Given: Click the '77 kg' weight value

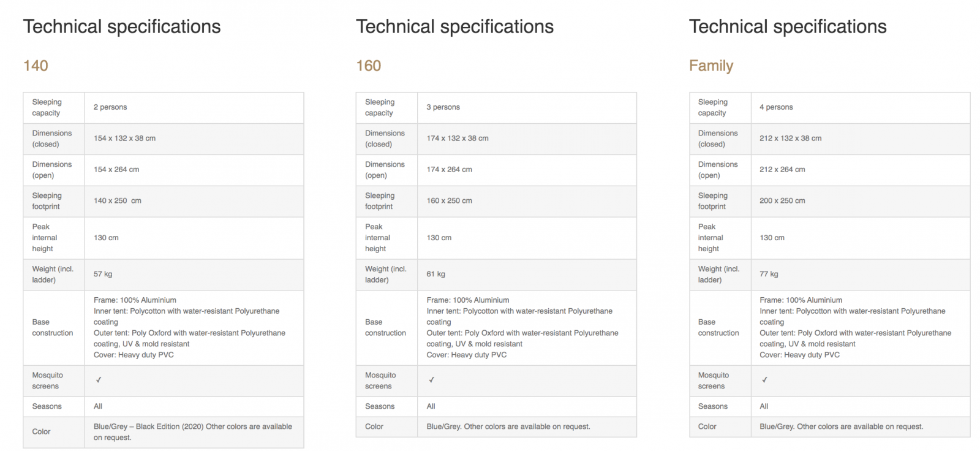Looking at the screenshot, I should (x=769, y=275).
